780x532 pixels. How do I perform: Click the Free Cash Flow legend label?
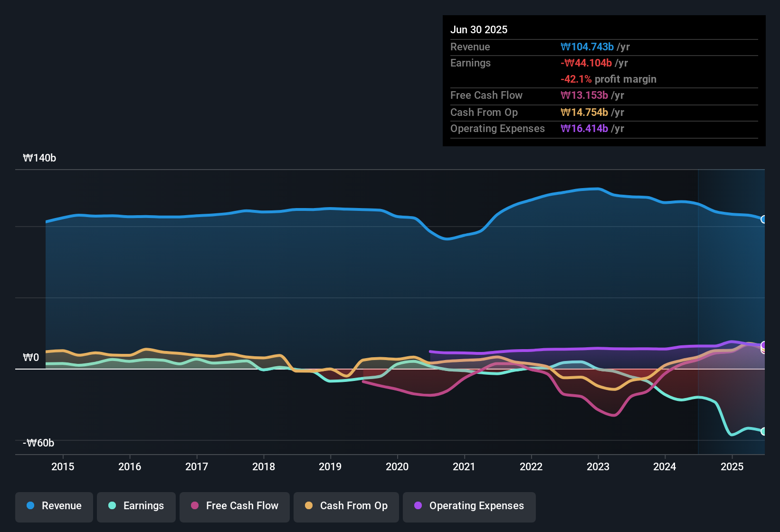pyautogui.click(x=242, y=506)
